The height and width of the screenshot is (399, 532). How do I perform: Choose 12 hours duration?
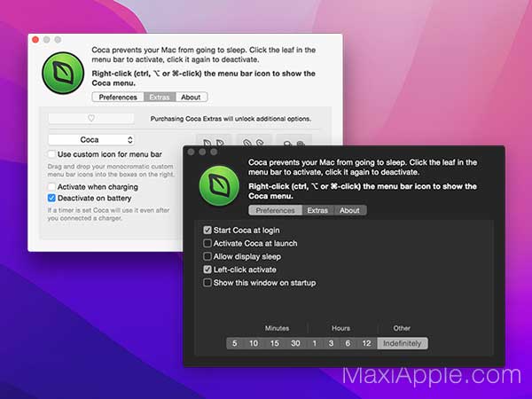pos(367,343)
